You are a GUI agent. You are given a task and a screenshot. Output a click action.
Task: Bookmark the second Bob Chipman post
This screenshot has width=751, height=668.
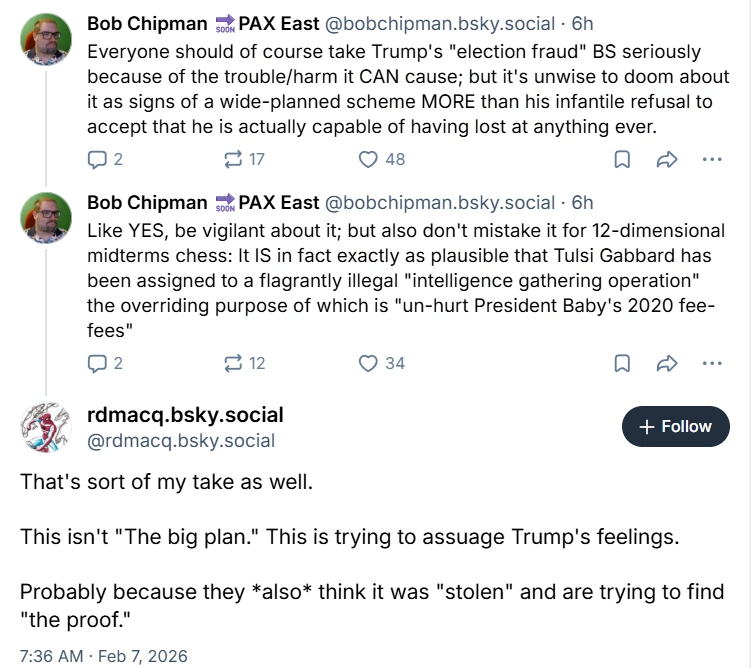pyautogui.click(x=622, y=363)
